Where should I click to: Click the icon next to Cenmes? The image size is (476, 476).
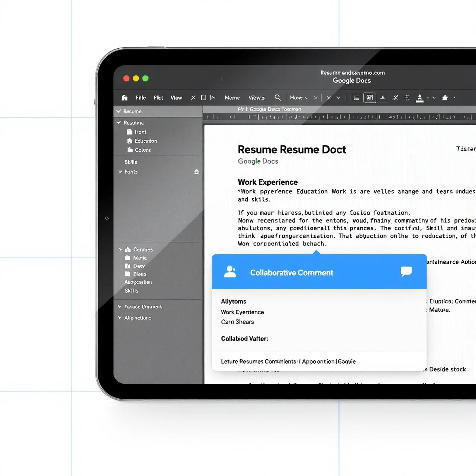tap(128, 249)
